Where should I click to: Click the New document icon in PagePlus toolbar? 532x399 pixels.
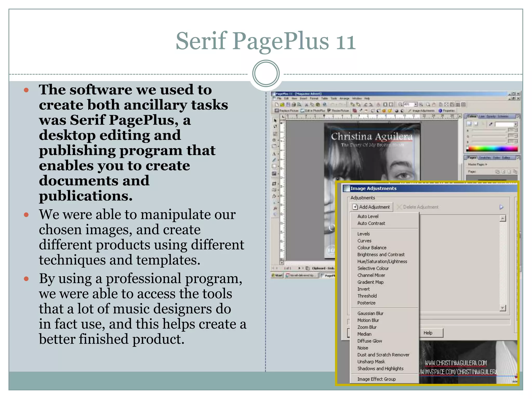point(277,104)
